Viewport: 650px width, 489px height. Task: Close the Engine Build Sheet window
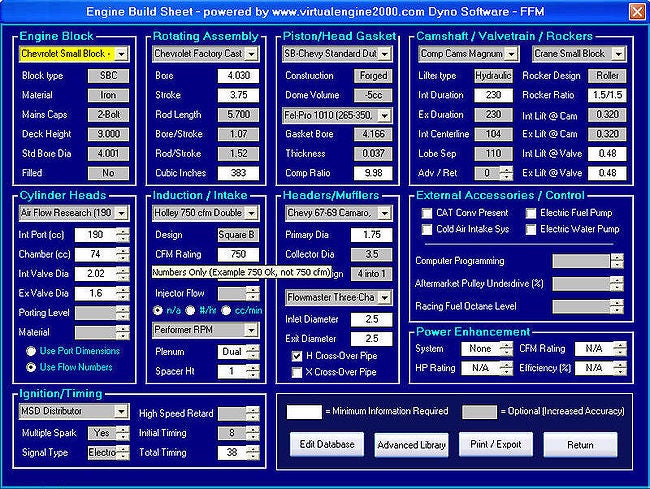click(x=637, y=11)
